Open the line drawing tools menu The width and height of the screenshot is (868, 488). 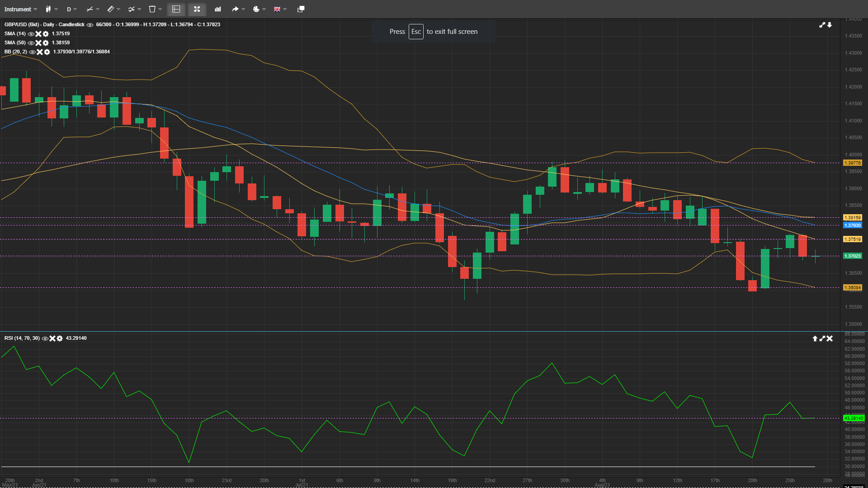pyautogui.click(x=93, y=9)
